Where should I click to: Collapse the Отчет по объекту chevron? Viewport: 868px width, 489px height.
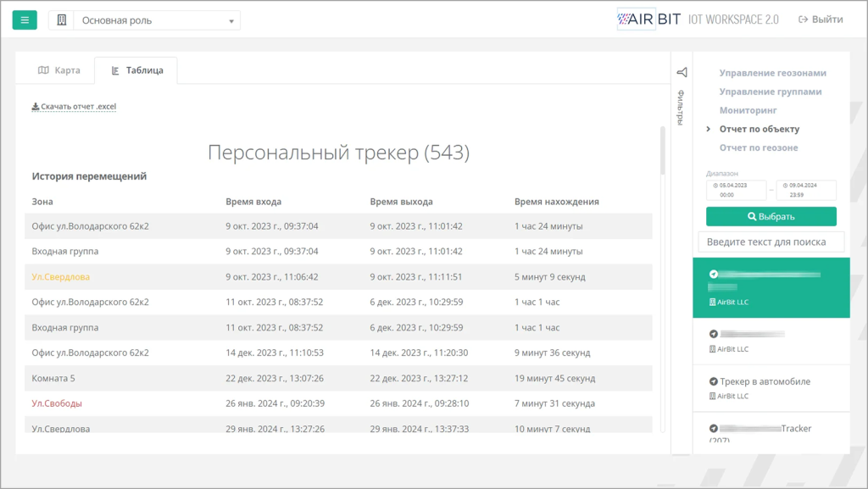click(709, 129)
